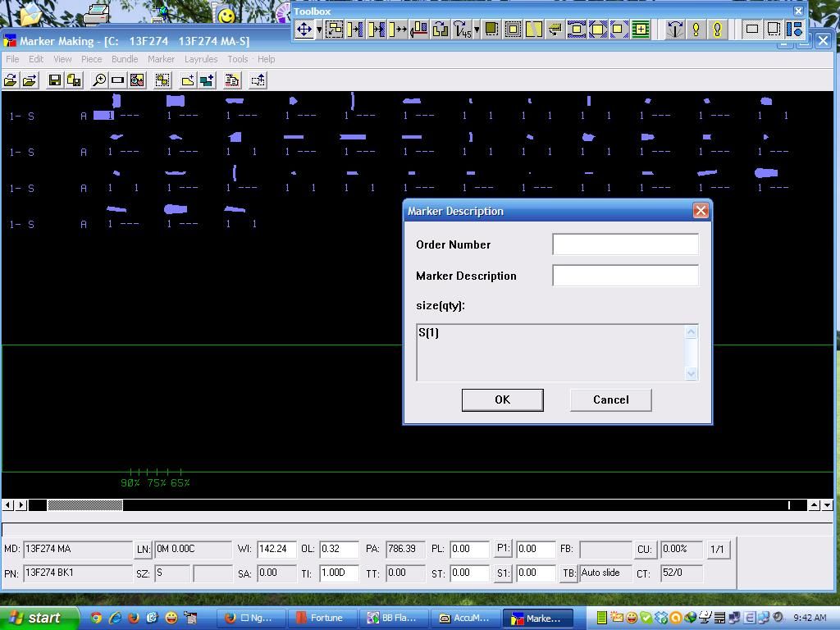Image resolution: width=840 pixels, height=630 pixels.
Task: Switch to Fortune taskbar window
Action: click(x=321, y=619)
